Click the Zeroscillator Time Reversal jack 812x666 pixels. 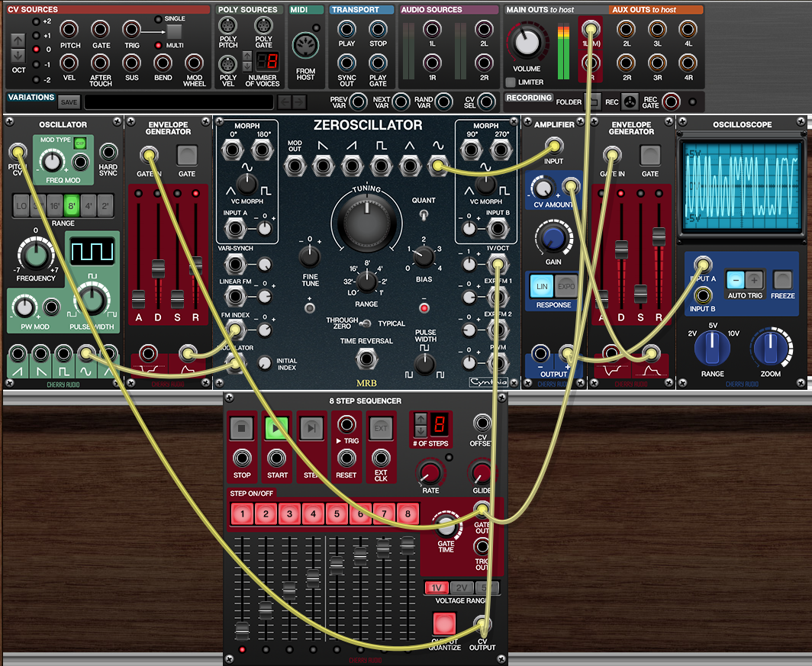366,359
